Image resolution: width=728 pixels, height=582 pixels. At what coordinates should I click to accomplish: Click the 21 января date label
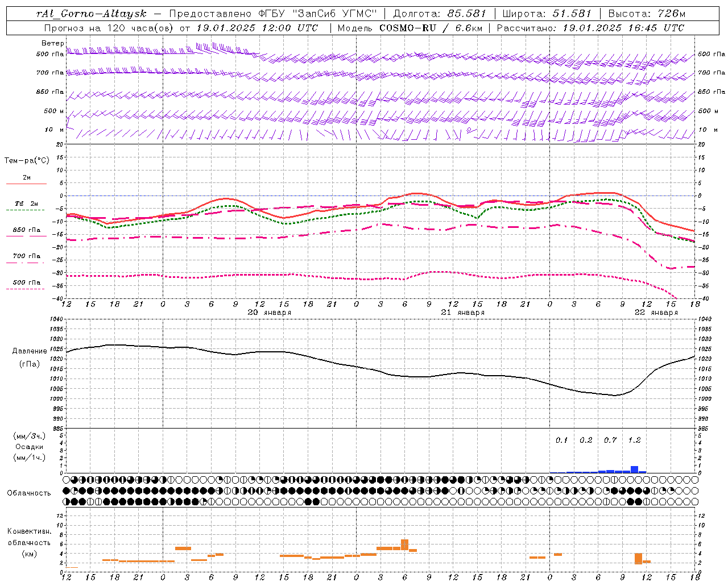click(462, 312)
